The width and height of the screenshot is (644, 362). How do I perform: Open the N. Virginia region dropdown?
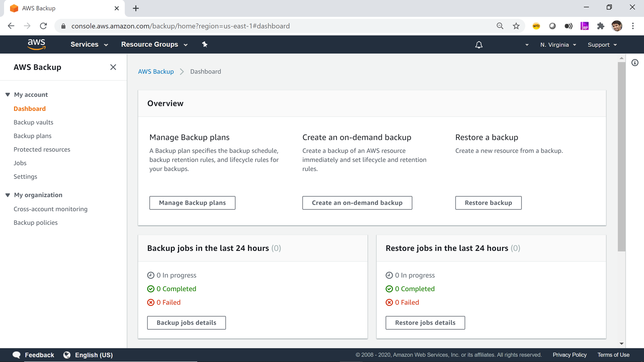558,45
